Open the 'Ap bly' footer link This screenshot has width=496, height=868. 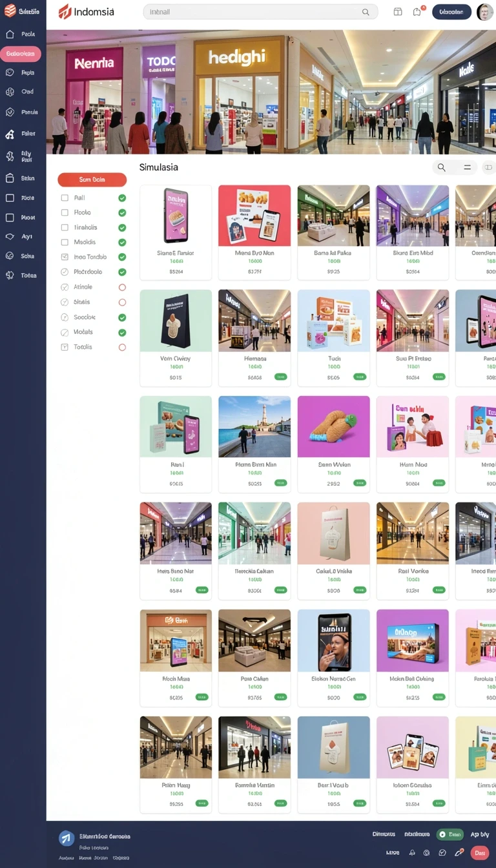pos(480,834)
